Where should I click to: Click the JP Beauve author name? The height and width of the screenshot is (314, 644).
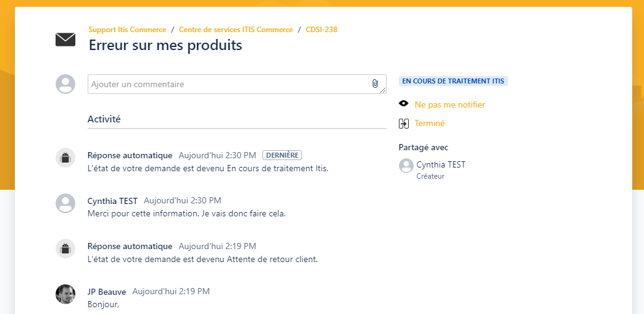[x=107, y=292]
